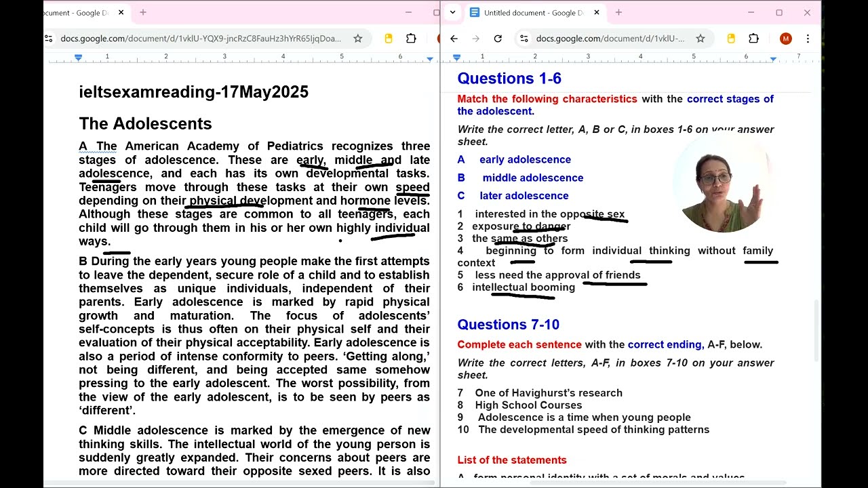Reload the page in the right window
Image resolution: width=868 pixels, height=488 pixels.
click(498, 39)
